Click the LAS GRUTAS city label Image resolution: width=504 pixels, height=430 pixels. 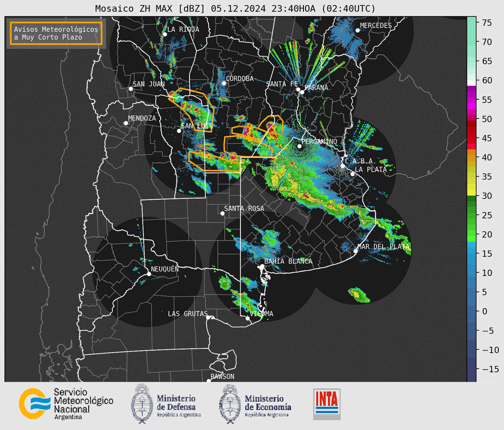188,314
